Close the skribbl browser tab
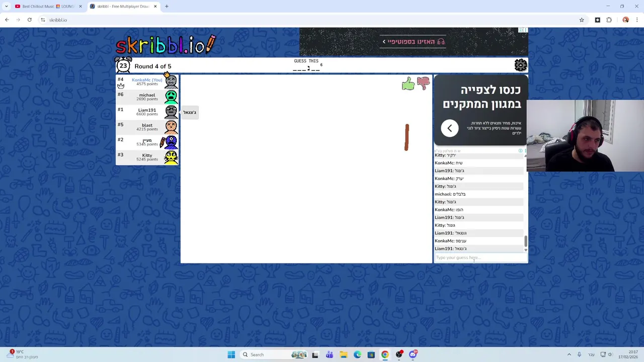Image resolution: width=644 pixels, height=362 pixels. coord(155,7)
